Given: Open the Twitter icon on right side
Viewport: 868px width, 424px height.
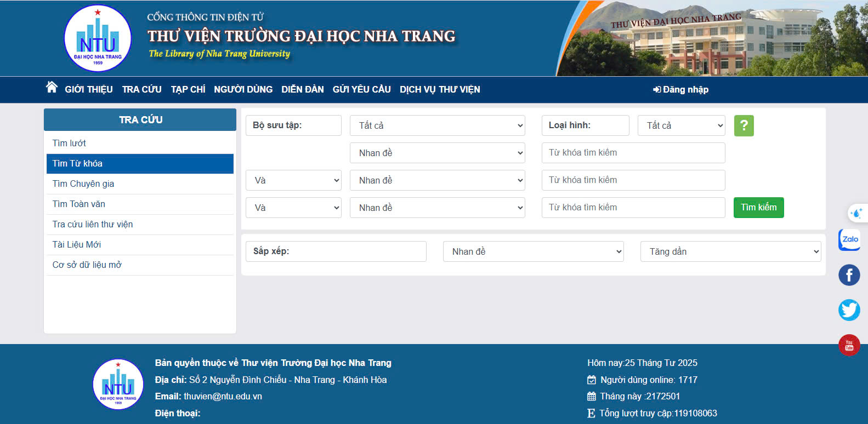Looking at the screenshot, I should pos(849,310).
